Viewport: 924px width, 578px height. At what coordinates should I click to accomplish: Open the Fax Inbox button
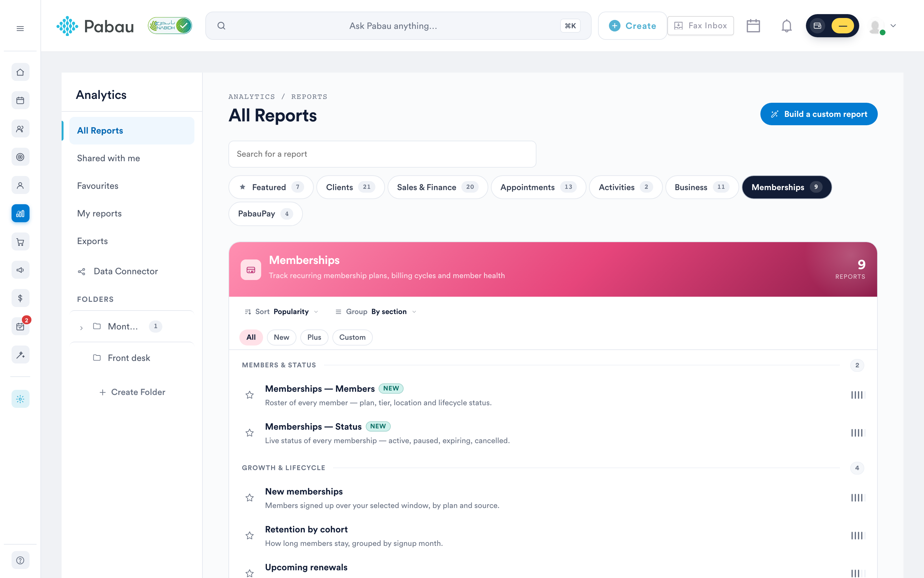click(700, 26)
